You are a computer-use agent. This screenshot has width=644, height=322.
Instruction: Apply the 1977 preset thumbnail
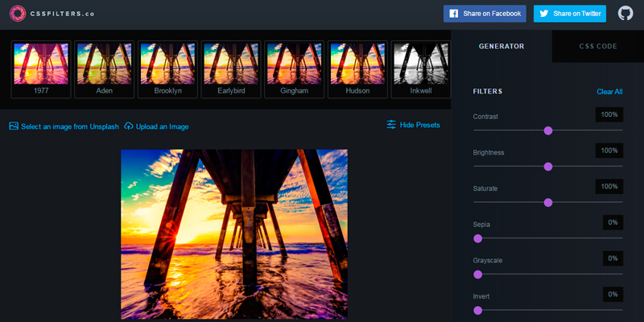(x=40, y=69)
